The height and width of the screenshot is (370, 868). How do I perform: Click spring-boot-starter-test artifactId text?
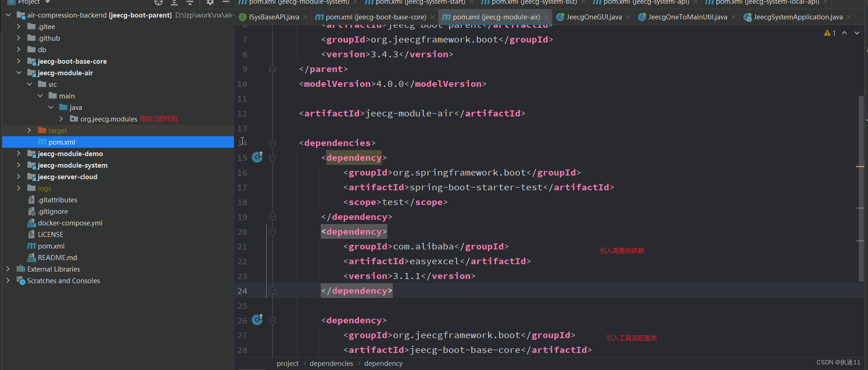(476, 188)
